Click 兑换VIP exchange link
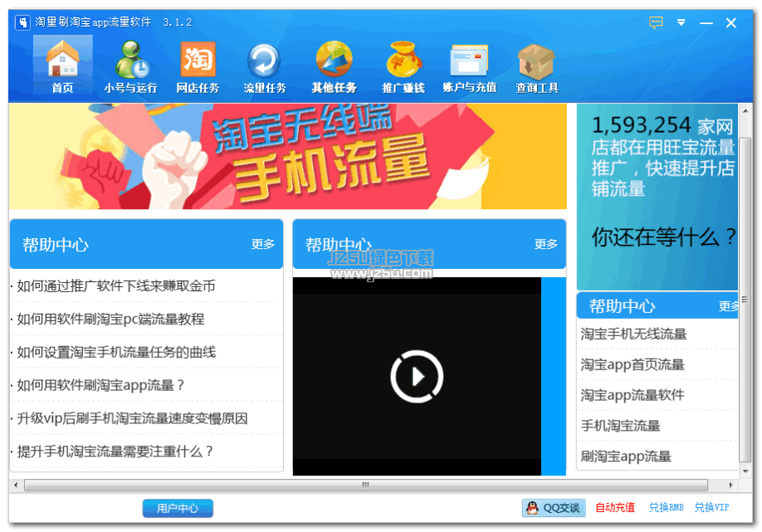This screenshot has height=532, width=762. pyautogui.click(x=711, y=508)
